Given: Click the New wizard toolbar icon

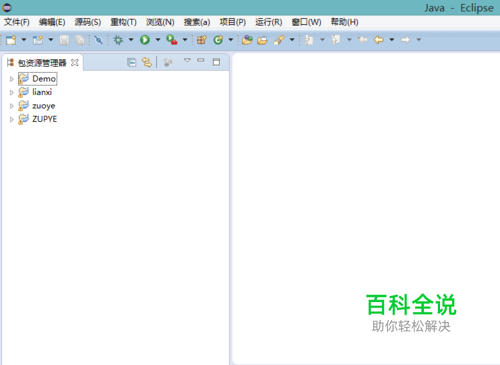Looking at the screenshot, I should click(x=11, y=40).
